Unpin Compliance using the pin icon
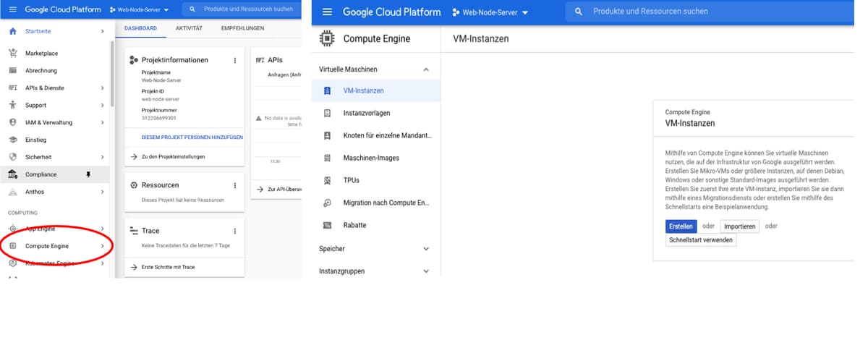Image resolution: width=868 pixels, height=348 pixels. point(88,174)
